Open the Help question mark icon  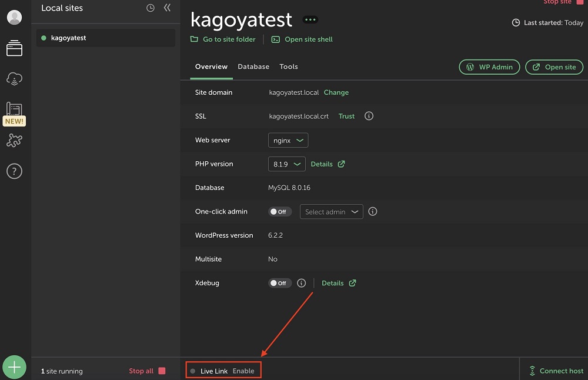point(15,171)
